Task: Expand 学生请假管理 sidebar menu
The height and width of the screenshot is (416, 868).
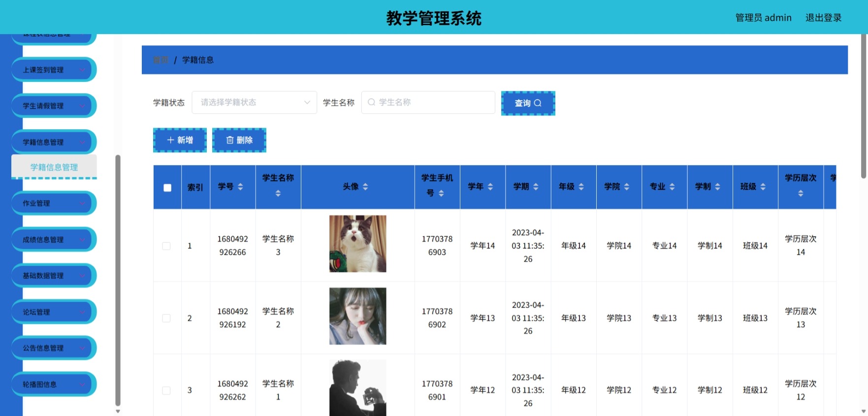Action: pos(54,106)
